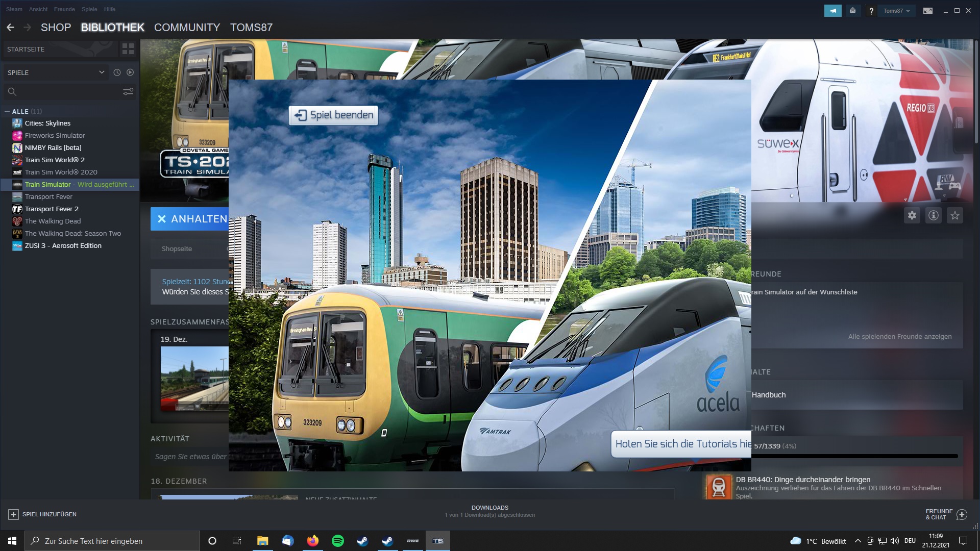
Task: Collapse the Alle games list
Action: (7, 111)
